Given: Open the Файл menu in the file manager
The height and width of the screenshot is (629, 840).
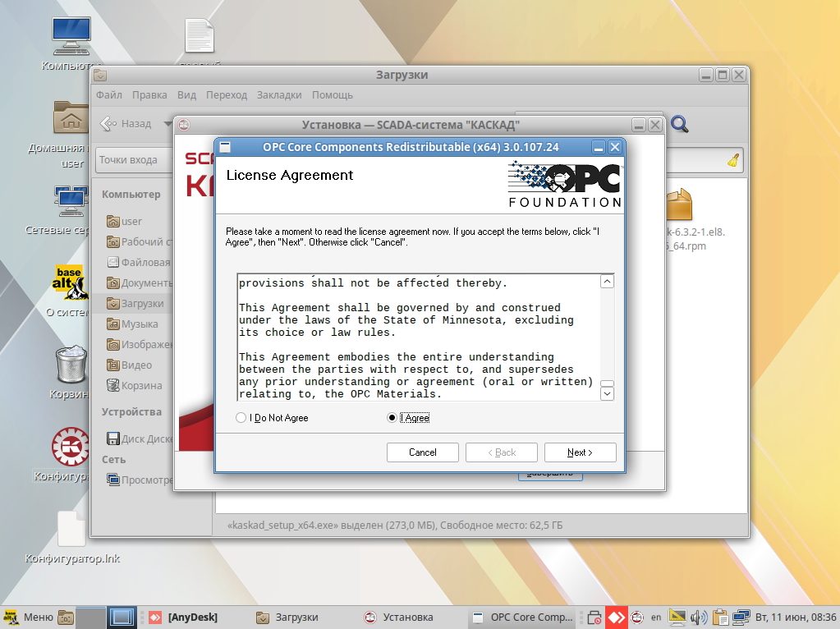Looking at the screenshot, I should [x=109, y=95].
